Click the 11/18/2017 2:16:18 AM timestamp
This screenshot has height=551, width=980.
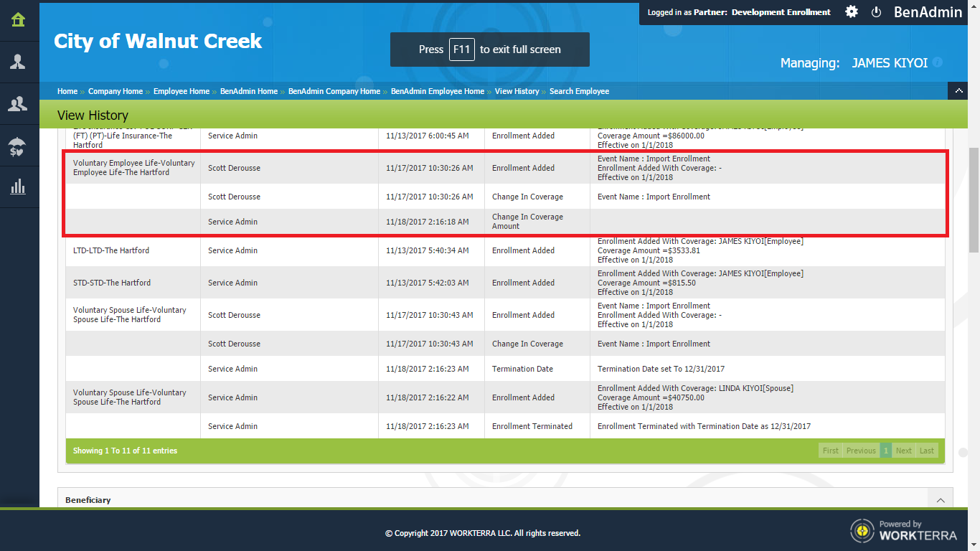pos(428,222)
